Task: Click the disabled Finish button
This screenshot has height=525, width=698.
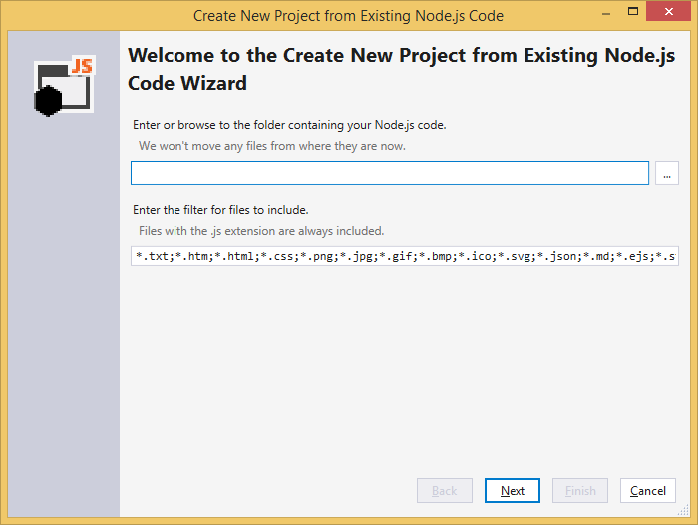Action: [x=580, y=490]
